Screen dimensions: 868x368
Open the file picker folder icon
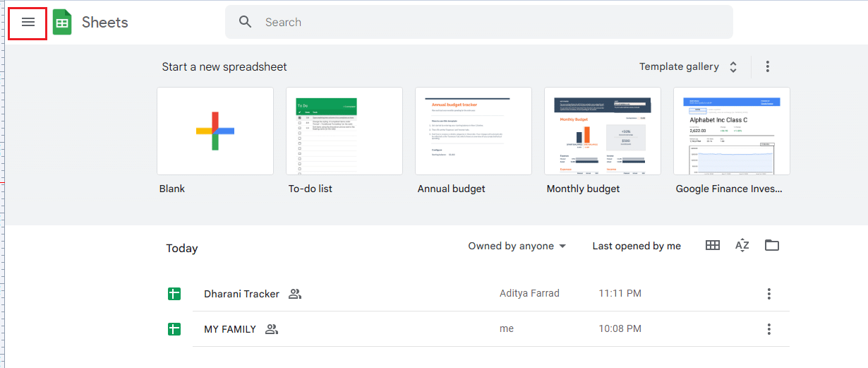[772, 245]
